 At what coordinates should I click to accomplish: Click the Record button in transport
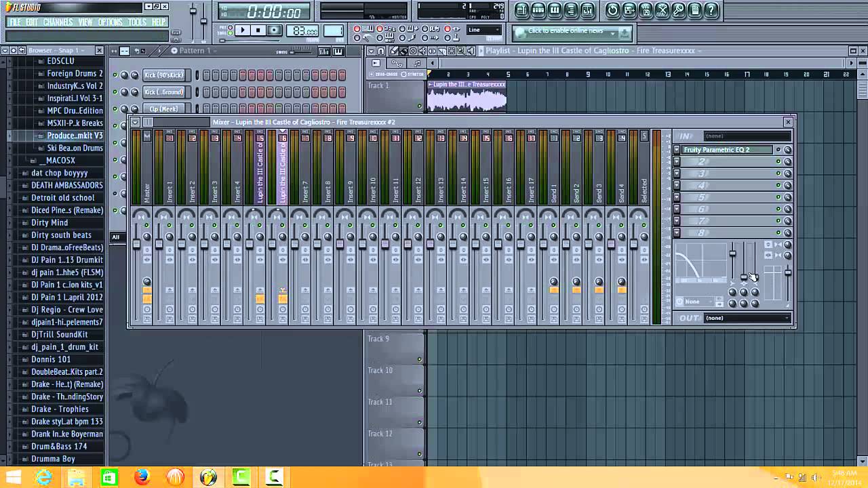tap(274, 30)
